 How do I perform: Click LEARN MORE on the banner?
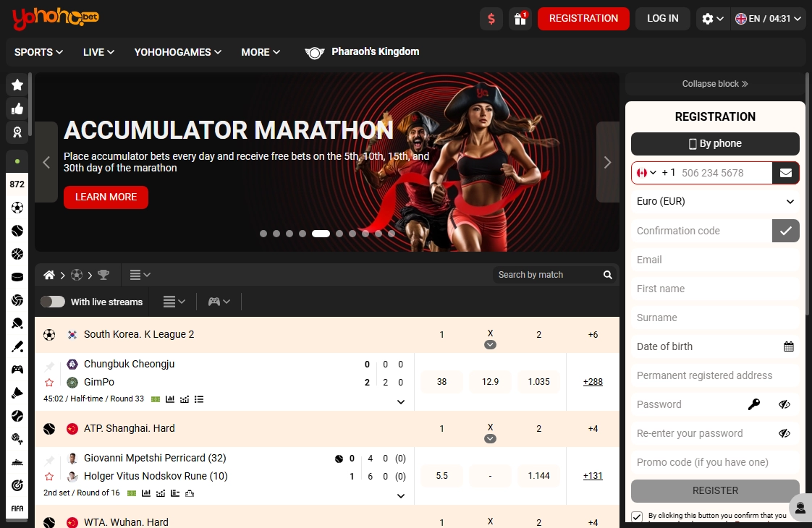click(106, 197)
